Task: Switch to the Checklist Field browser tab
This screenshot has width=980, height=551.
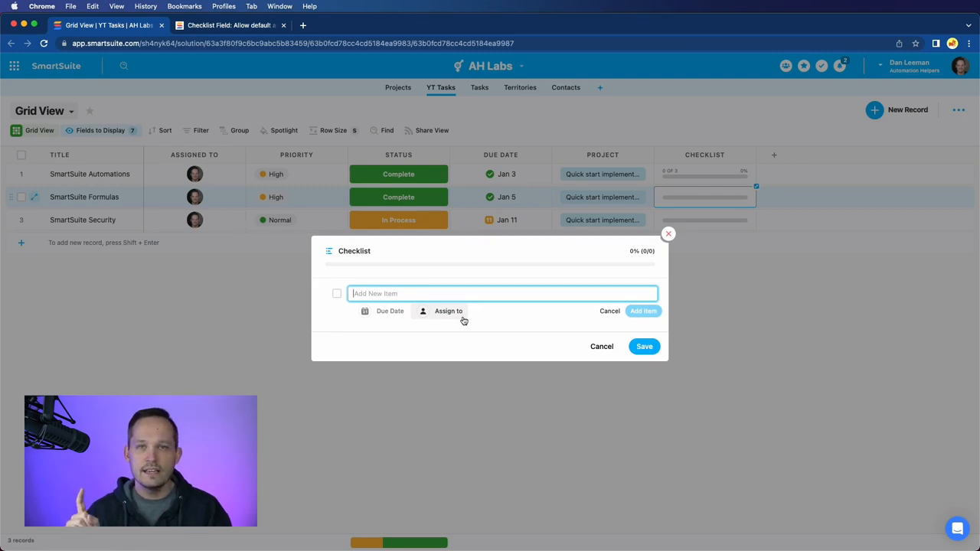Action: (231, 25)
